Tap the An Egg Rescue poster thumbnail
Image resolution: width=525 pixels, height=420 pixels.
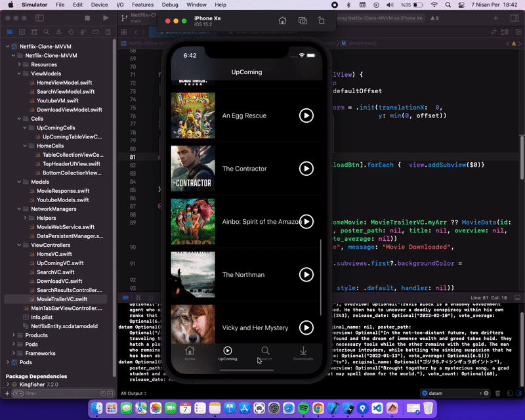click(193, 115)
